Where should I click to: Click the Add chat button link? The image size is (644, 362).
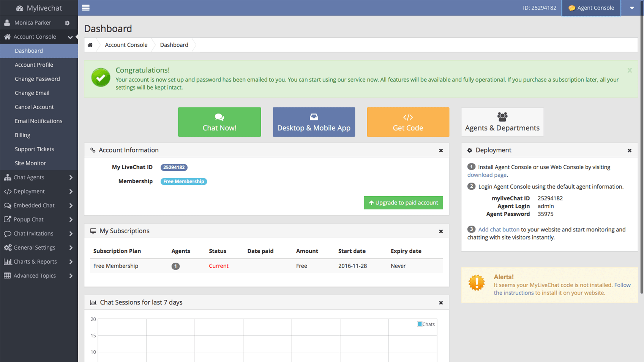(499, 230)
